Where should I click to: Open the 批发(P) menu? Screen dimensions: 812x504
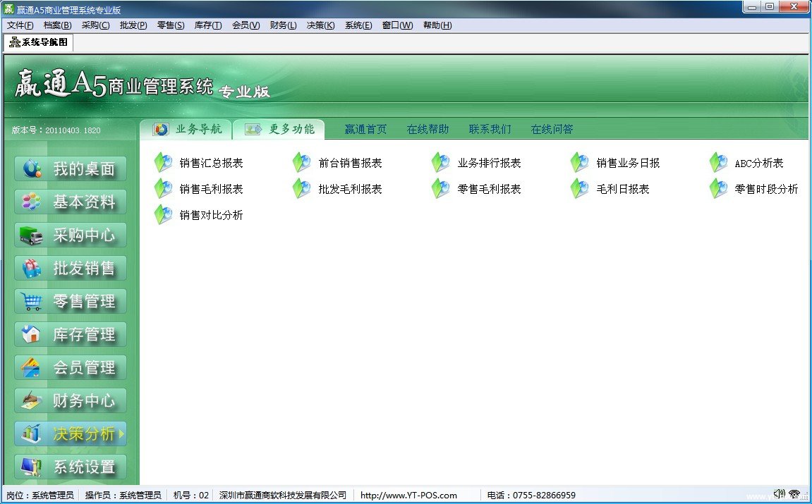click(133, 25)
